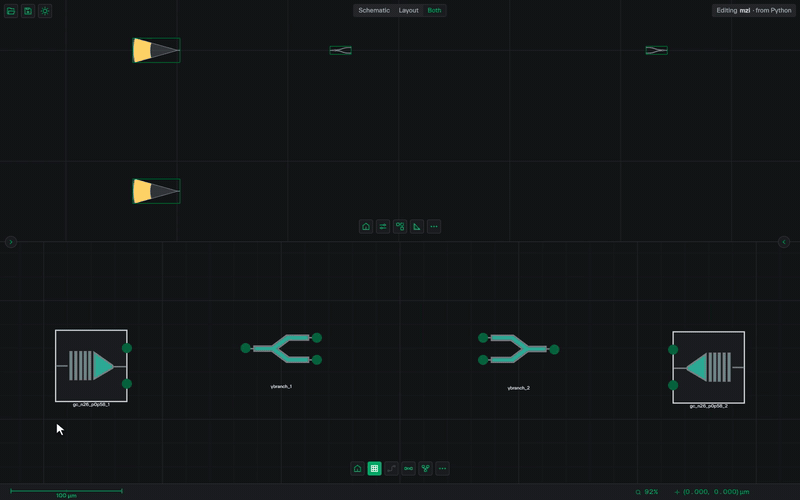This screenshot has height=500, width=800.
Task: Select gc_n26_p0p58_1 grating coupler schematic block
Action: [x=91, y=366]
